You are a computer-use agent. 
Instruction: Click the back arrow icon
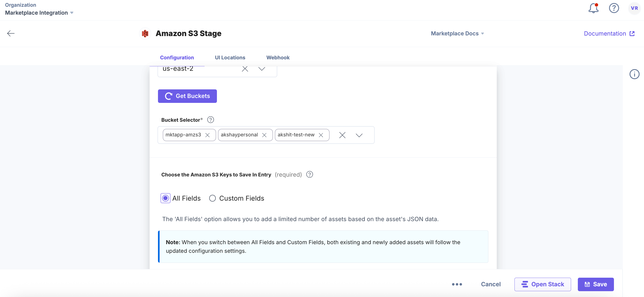(x=11, y=34)
